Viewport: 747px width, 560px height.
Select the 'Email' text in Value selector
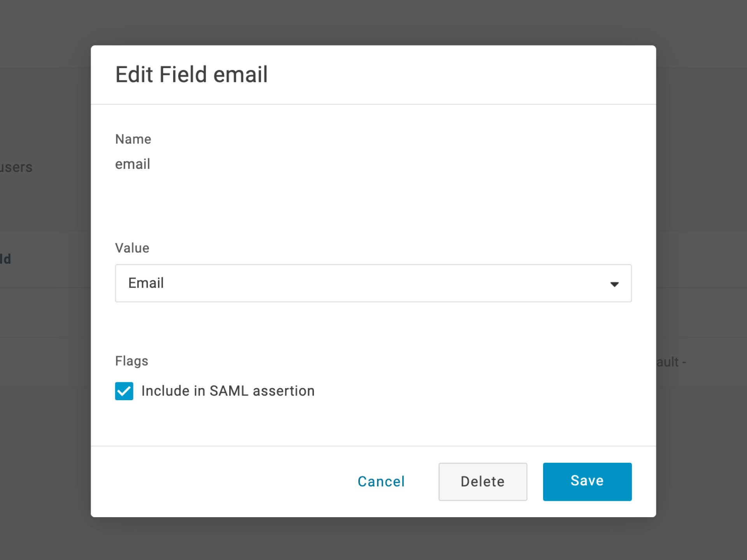pos(146,283)
